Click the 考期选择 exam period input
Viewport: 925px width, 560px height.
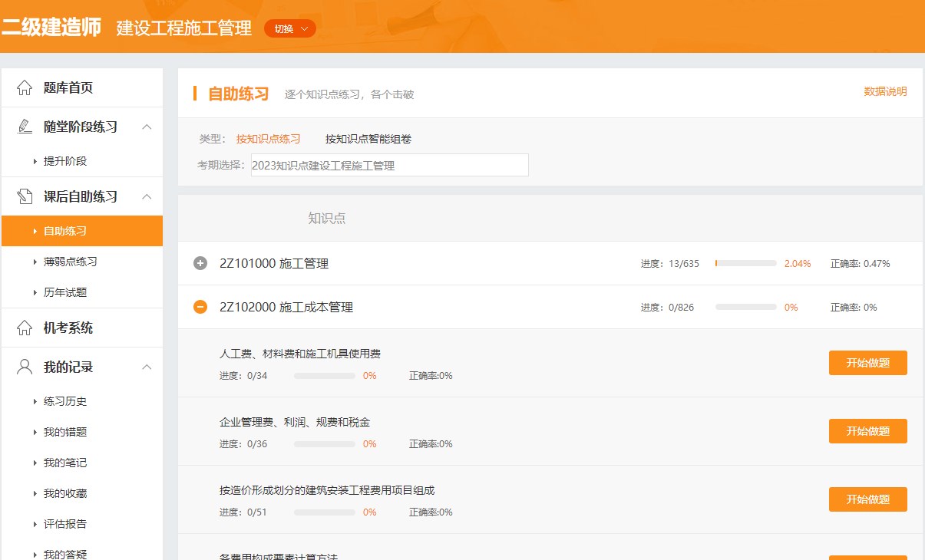point(389,164)
